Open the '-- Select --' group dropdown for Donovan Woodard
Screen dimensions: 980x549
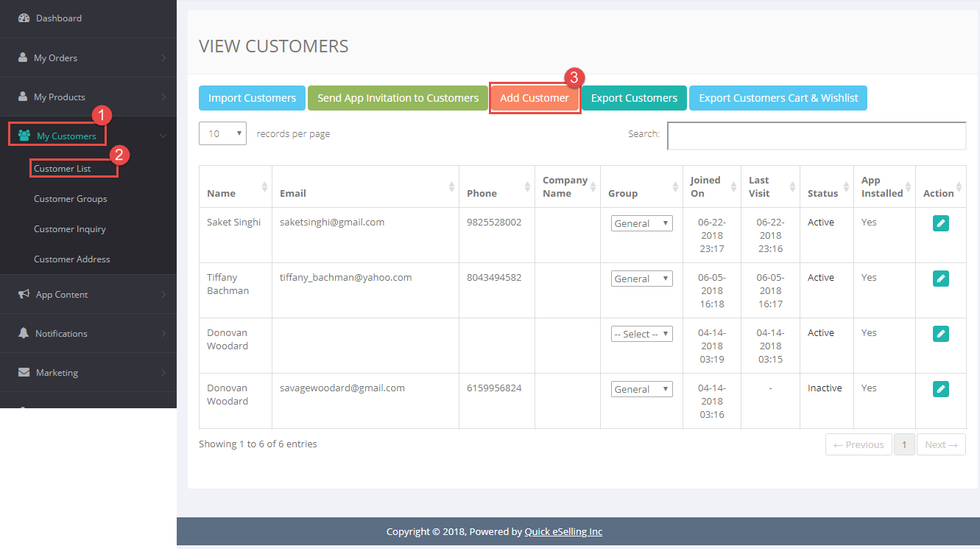click(x=641, y=333)
